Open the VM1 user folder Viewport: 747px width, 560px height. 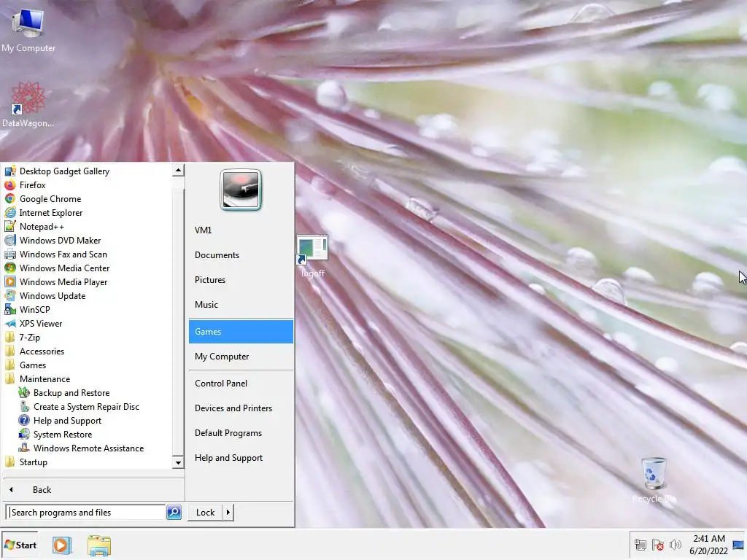coord(203,230)
